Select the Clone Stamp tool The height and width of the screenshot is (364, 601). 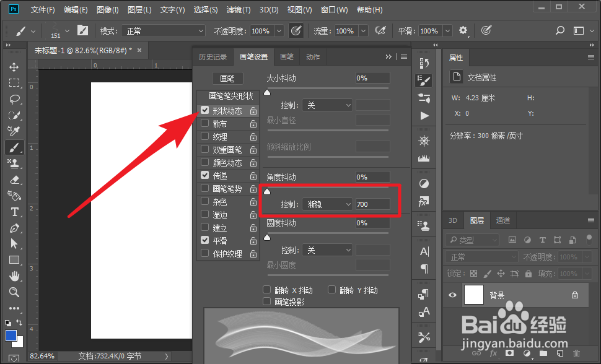(x=14, y=163)
